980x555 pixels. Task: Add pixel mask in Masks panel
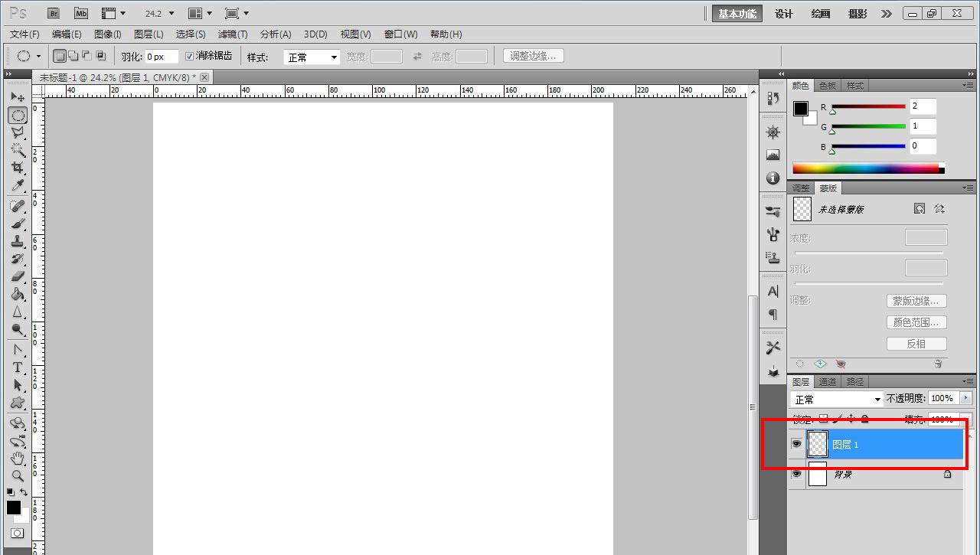(x=920, y=208)
